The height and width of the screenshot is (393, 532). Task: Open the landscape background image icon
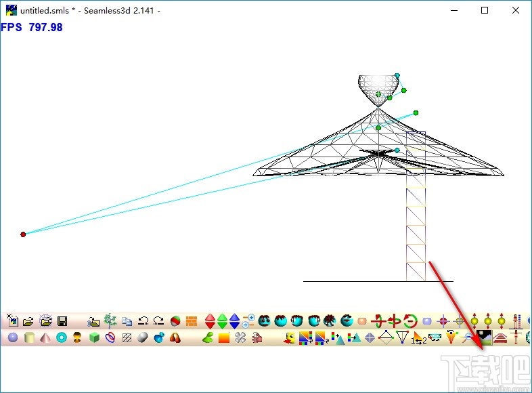pyautogui.click(x=484, y=337)
